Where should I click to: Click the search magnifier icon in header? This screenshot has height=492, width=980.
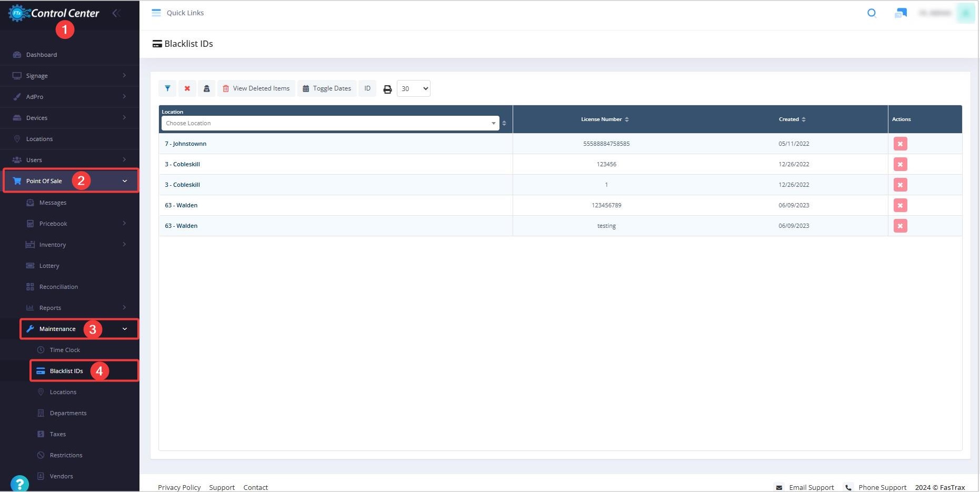[872, 13]
